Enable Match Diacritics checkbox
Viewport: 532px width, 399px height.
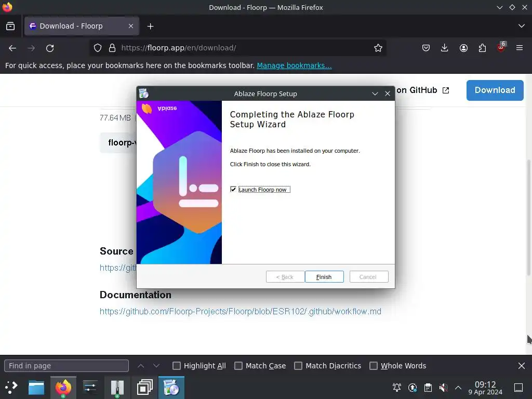[x=298, y=366]
